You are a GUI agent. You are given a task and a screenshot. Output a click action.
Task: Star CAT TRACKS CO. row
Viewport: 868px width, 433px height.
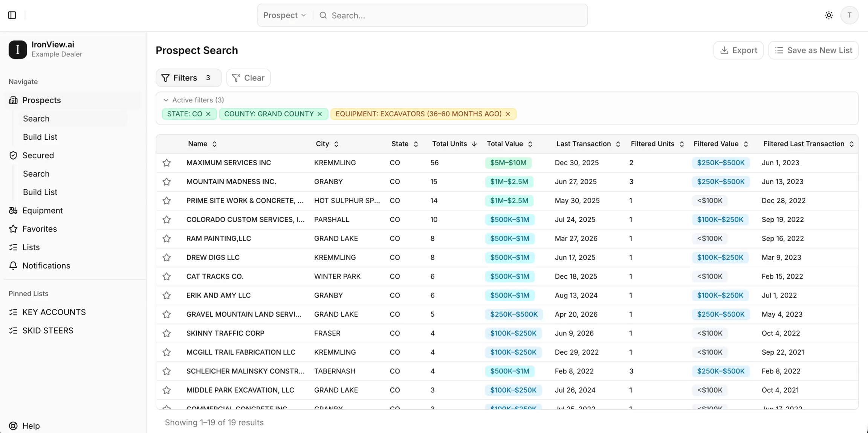click(167, 276)
